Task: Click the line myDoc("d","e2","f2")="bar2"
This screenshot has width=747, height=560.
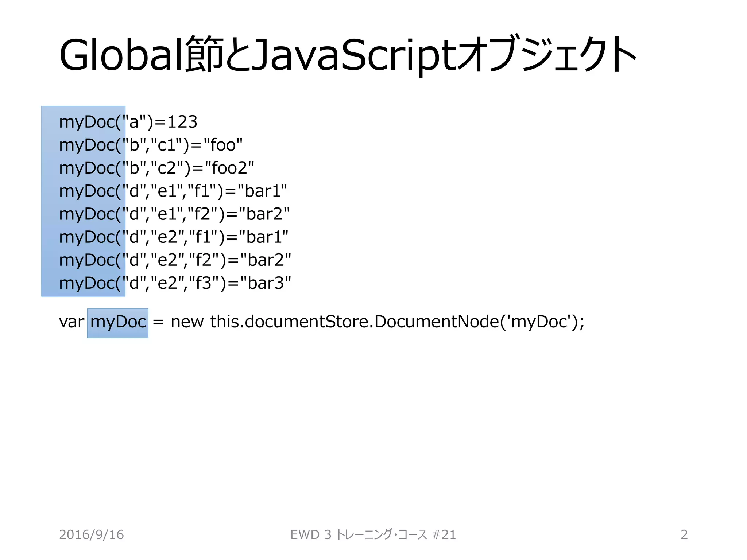Action: [175, 260]
